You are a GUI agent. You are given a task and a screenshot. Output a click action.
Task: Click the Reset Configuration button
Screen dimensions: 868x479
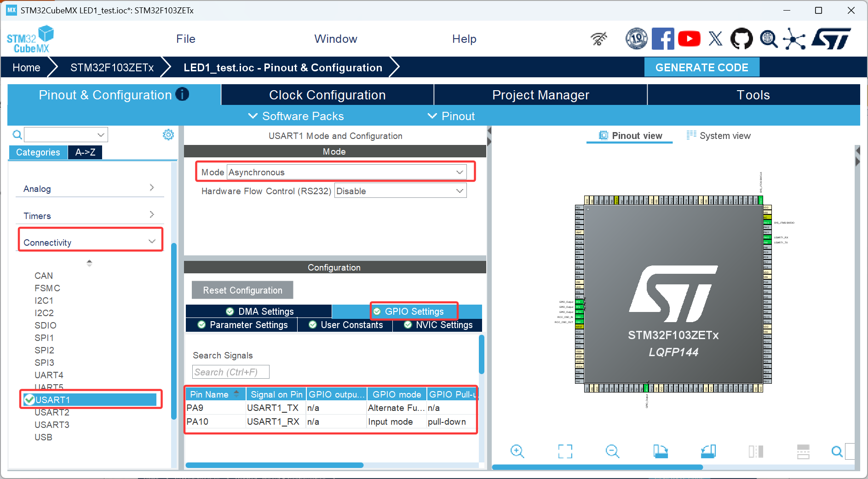point(242,290)
